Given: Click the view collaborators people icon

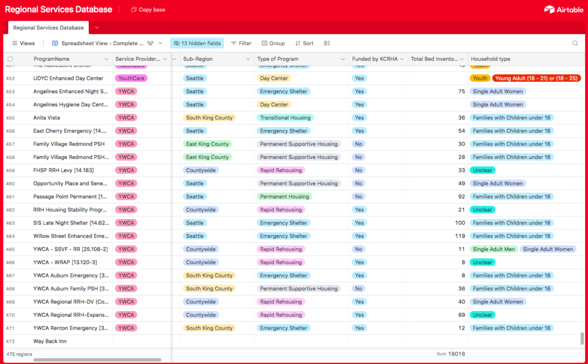Looking at the screenshot, I should coord(150,43).
